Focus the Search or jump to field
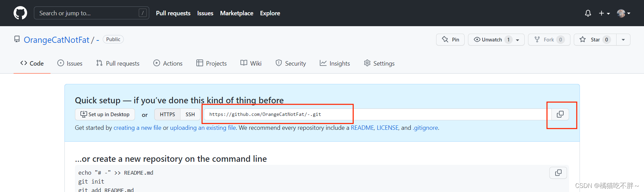The image size is (644, 192). click(x=92, y=13)
